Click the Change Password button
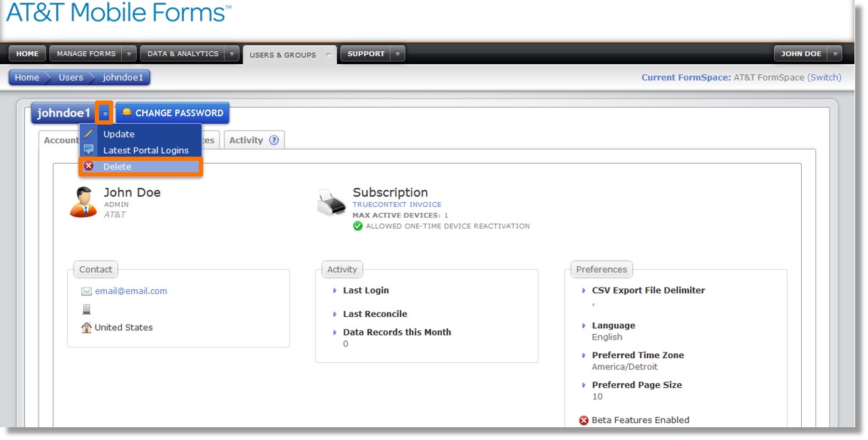 point(172,113)
